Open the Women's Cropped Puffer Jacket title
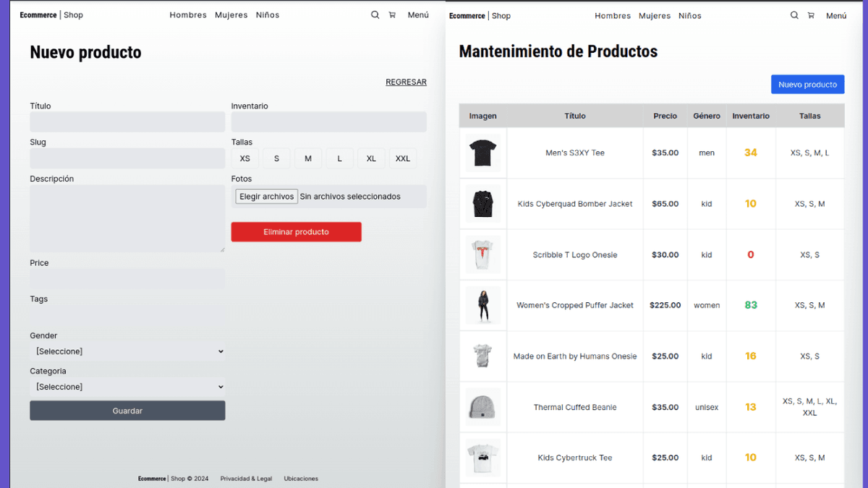This screenshot has width=868, height=488. point(575,306)
